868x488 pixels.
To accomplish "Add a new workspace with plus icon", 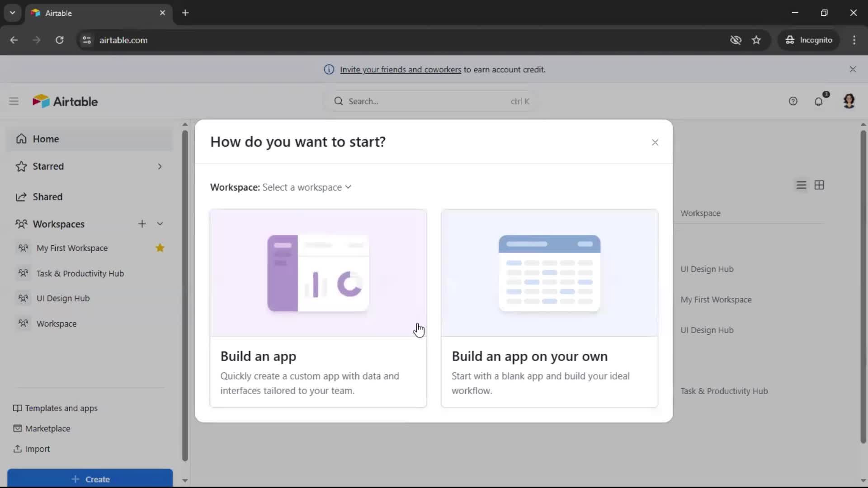I will click(x=142, y=224).
